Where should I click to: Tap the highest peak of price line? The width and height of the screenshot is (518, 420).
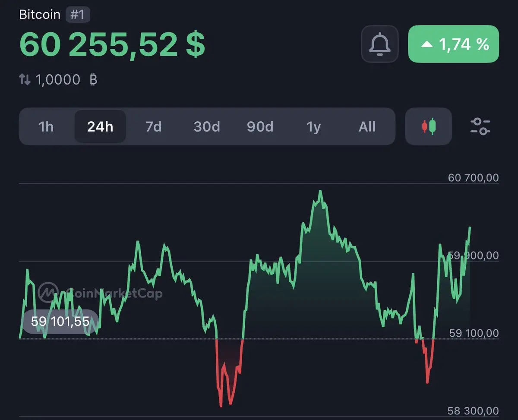pos(320,191)
